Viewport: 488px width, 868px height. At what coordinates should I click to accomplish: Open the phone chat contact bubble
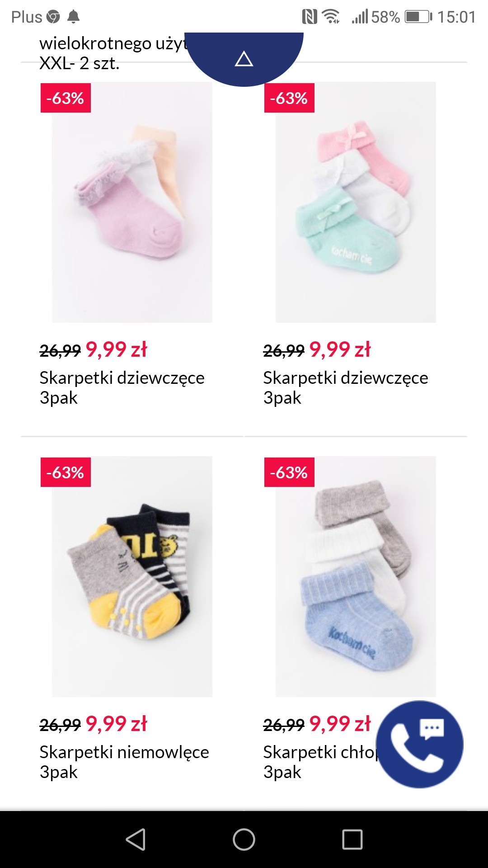420,744
